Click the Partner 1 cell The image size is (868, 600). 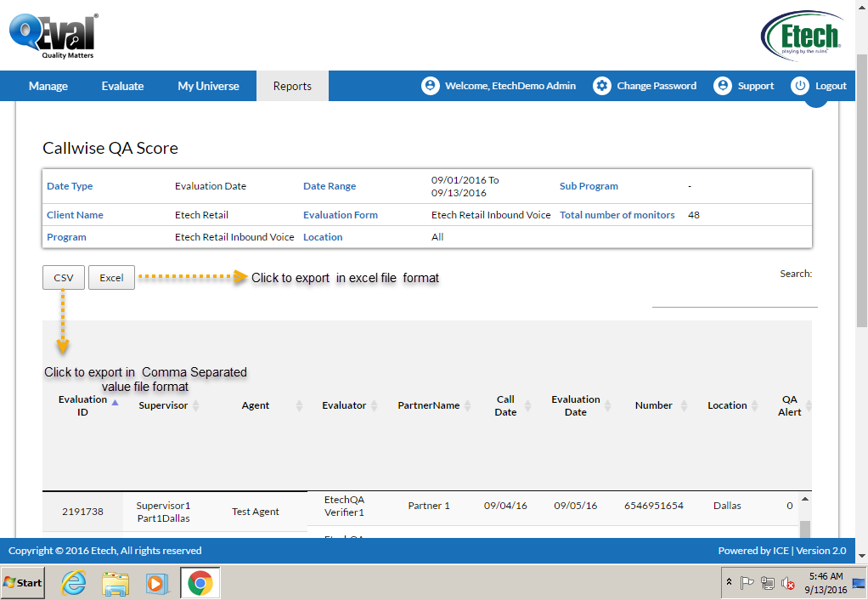click(x=429, y=506)
